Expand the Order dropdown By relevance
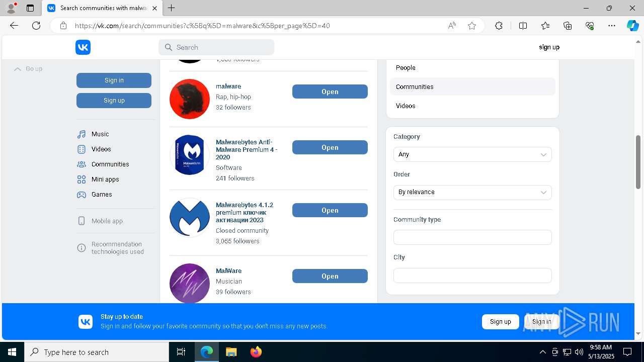The height and width of the screenshot is (362, 644). [x=472, y=192]
